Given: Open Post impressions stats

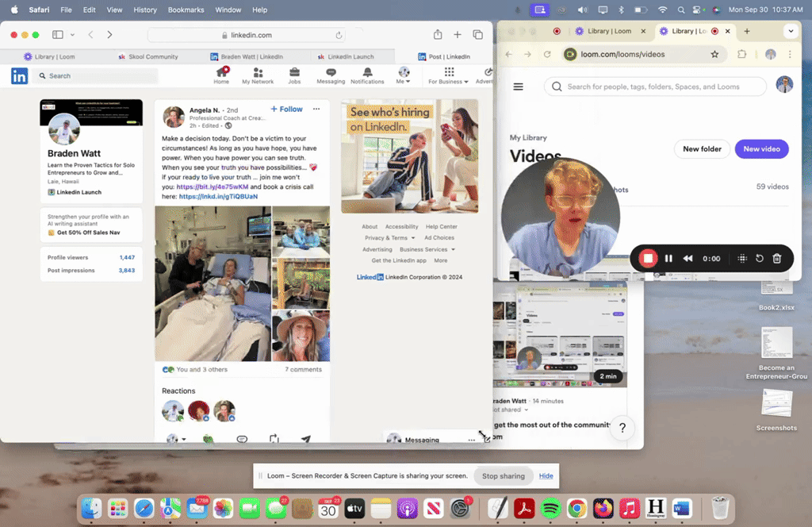Looking at the screenshot, I should pos(91,271).
